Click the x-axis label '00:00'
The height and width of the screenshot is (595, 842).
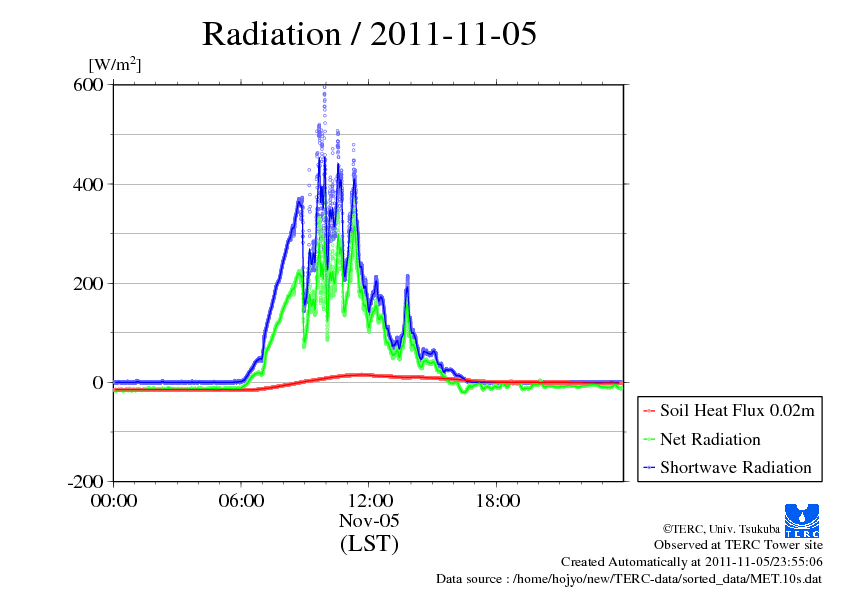pos(114,501)
